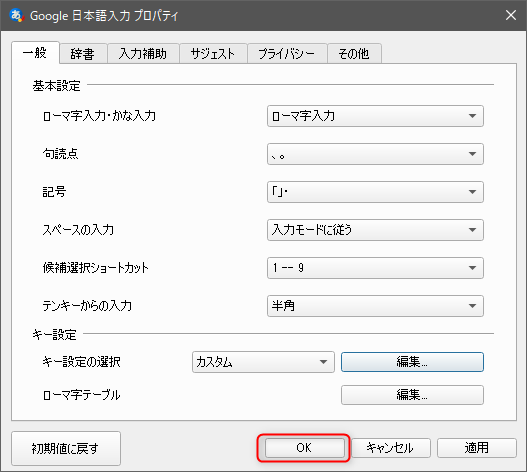The height and width of the screenshot is (472, 527).
Task: Expand the 候補選択ショートカット dropdown
Action: tap(375, 268)
